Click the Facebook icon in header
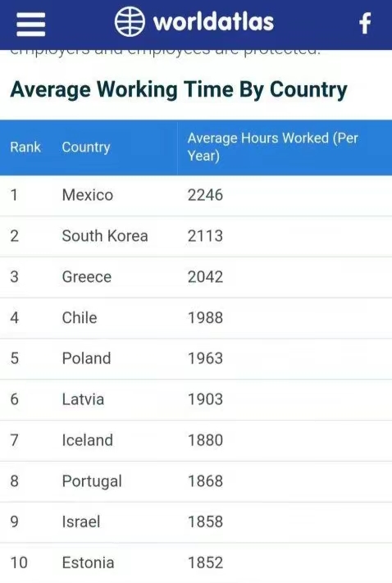 point(365,23)
